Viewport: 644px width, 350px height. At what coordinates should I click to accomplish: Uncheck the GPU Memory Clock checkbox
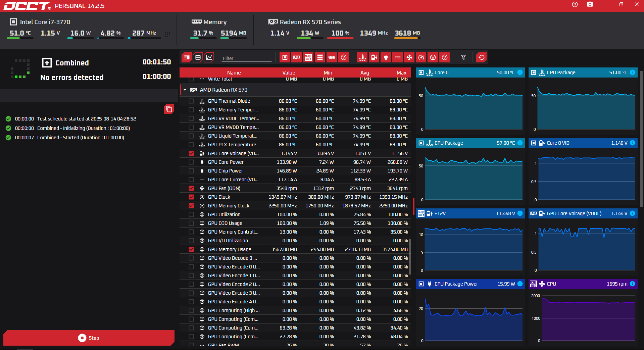pyautogui.click(x=191, y=206)
